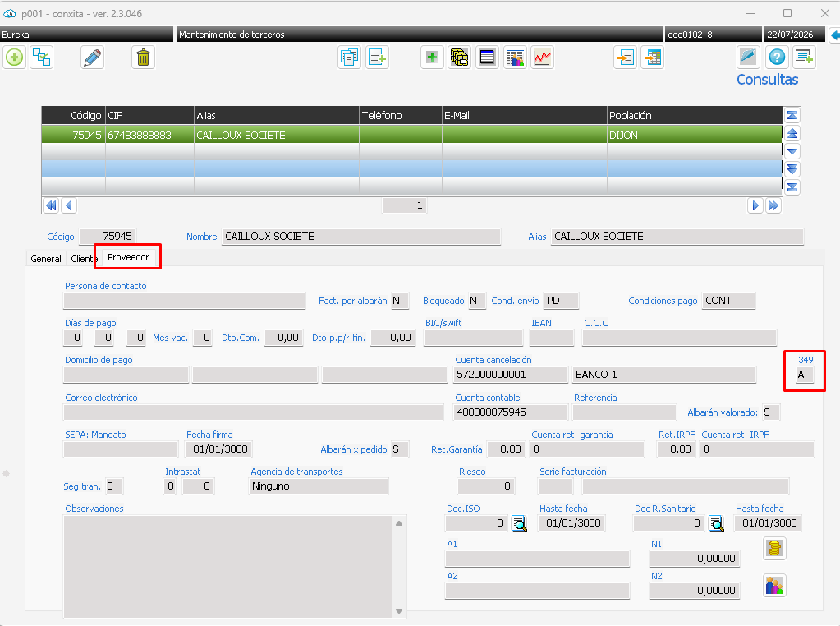This screenshot has height=626, width=840.
Task: Switch to the Cliente tab
Action: point(84,259)
